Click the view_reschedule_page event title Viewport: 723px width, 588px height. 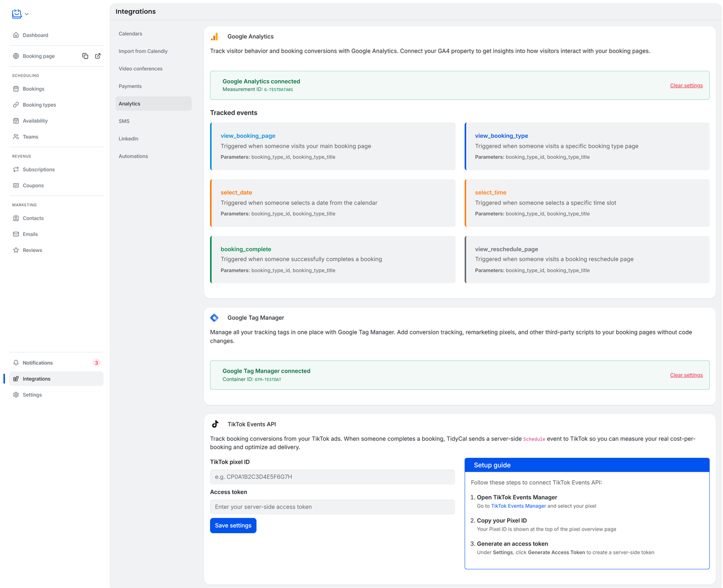pos(506,249)
